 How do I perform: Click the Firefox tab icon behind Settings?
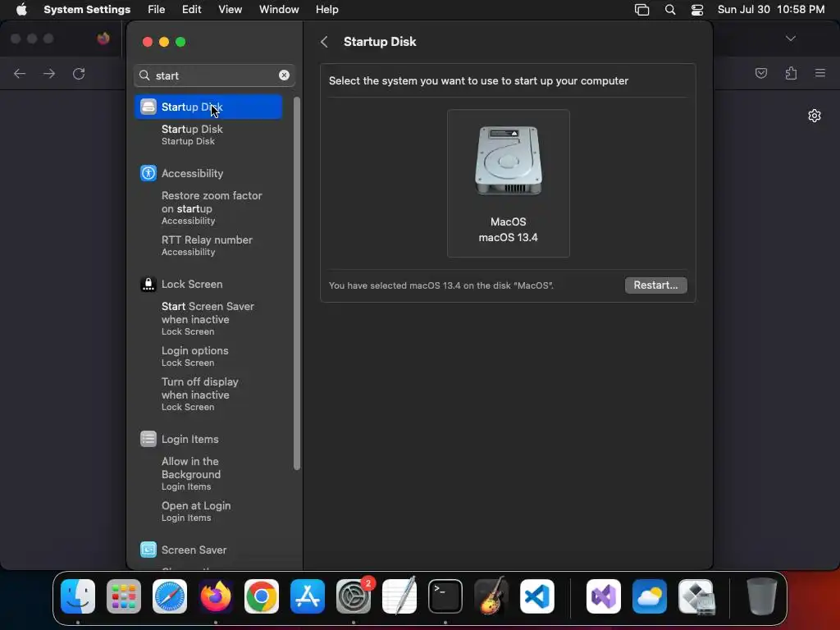click(103, 39)
